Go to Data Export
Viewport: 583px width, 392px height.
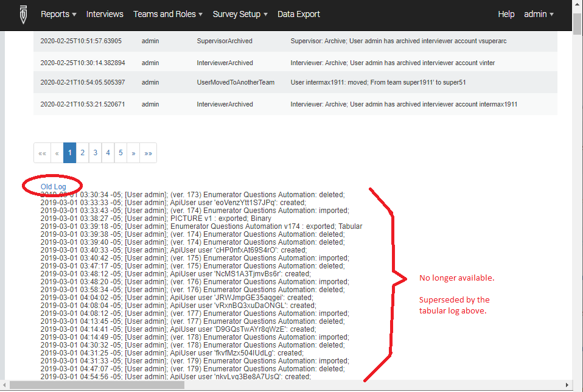click(298, 14)
